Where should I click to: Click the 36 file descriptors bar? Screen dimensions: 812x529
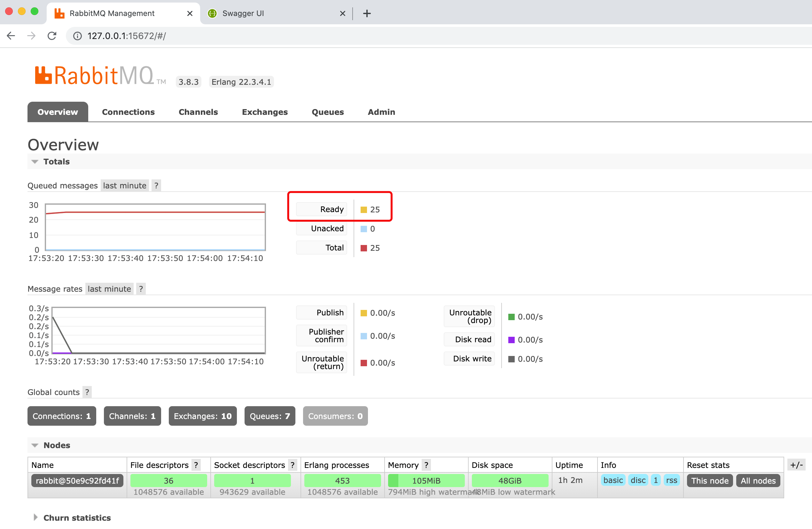(x=168, y=480)
